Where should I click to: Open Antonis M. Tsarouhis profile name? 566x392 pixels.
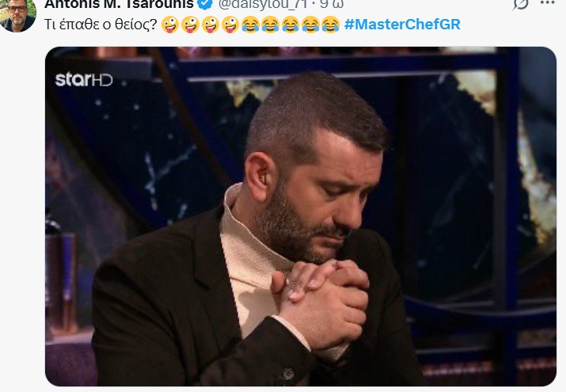(x=119, y=4)
